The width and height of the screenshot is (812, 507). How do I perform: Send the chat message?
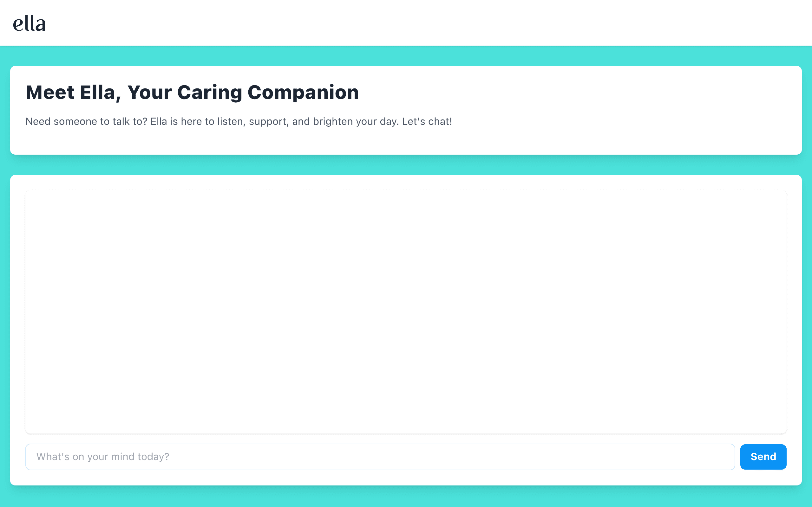point(763,457)
